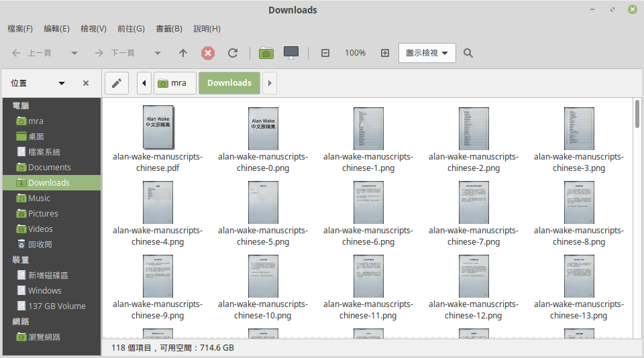This screenshot has height=358, width=644.
Task: Zoom in with the plus icon
Action: (385, 53)
